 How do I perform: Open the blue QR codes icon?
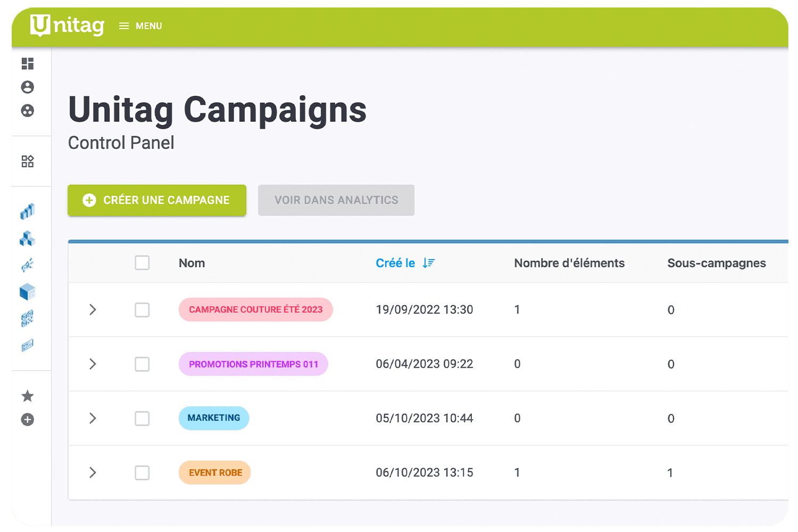tap(28, 318)
